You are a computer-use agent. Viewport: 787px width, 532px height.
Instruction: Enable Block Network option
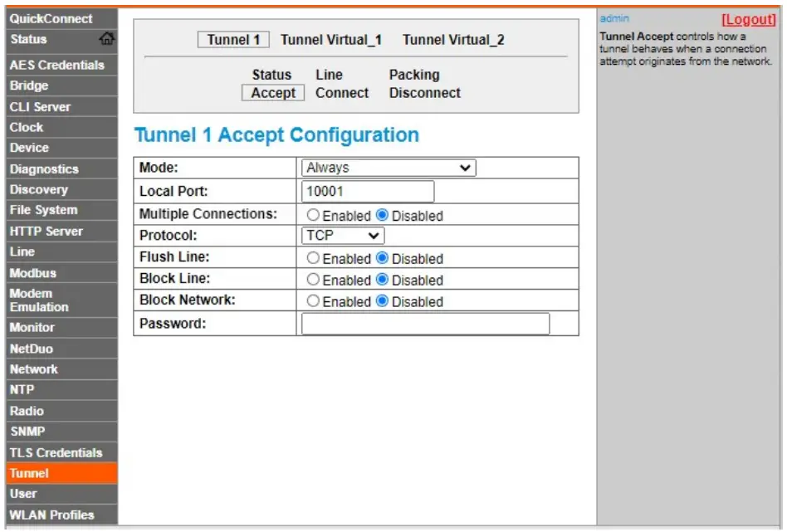[313, 301]
